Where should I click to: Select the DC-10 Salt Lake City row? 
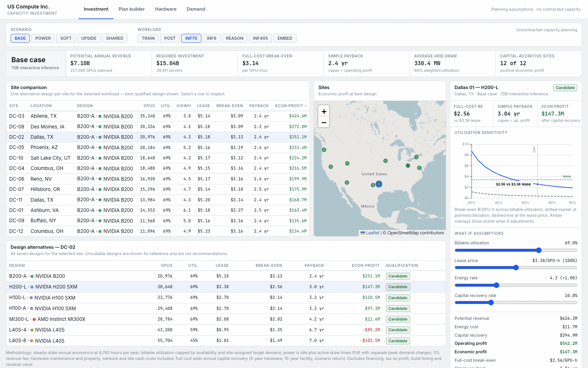point(158,158)
